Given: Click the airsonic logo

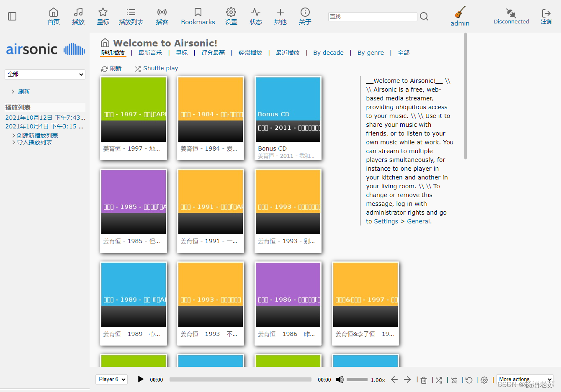Looking at the screenshot, I should pyautogui.click(x=45, y=49).
